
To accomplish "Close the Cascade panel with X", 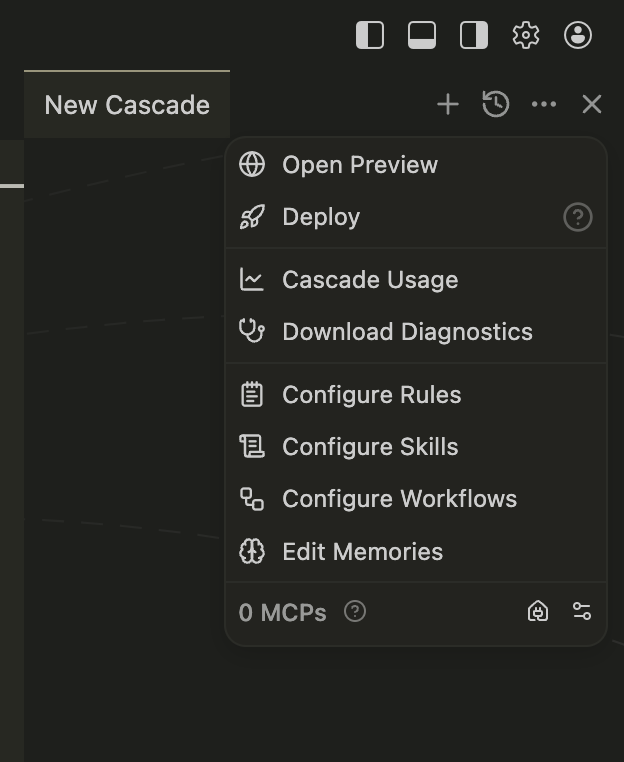I will [592, 104].
